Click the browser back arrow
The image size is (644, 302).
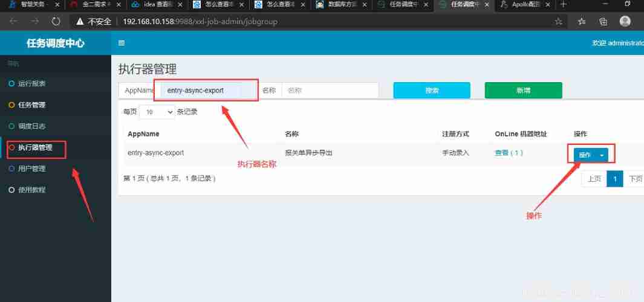[13, 21]
